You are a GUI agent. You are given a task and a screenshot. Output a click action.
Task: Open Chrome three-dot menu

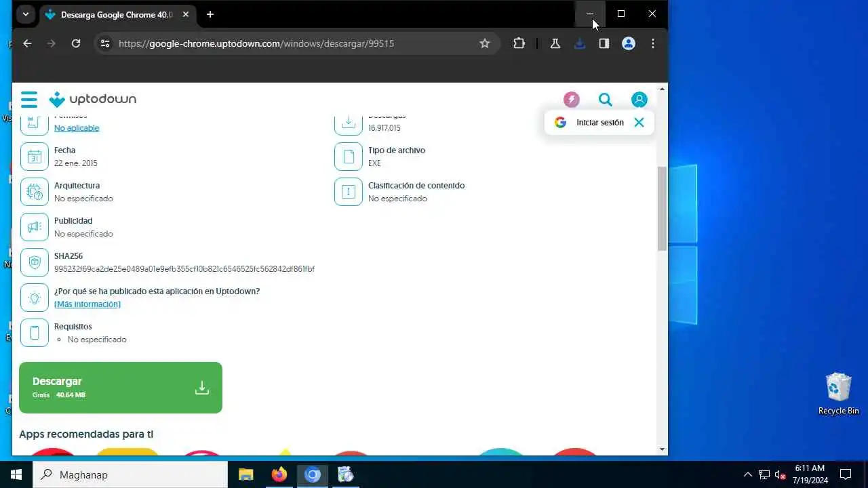coord(653,43)
